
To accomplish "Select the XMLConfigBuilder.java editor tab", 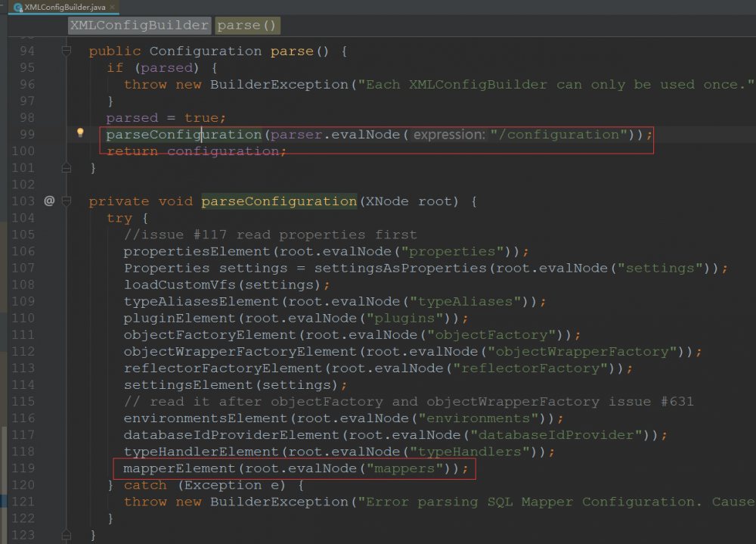I will [x=64, y=7].
